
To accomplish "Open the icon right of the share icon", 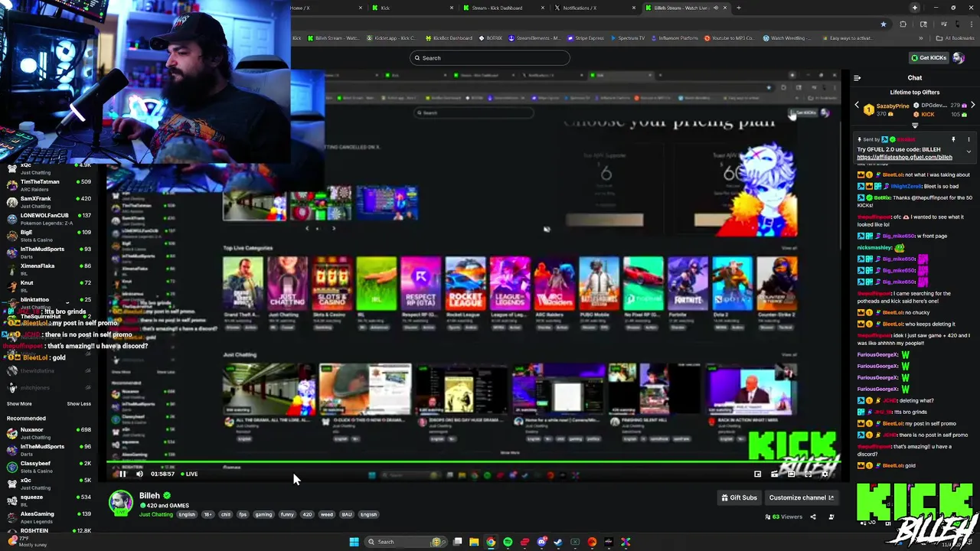I will (831, 517).
